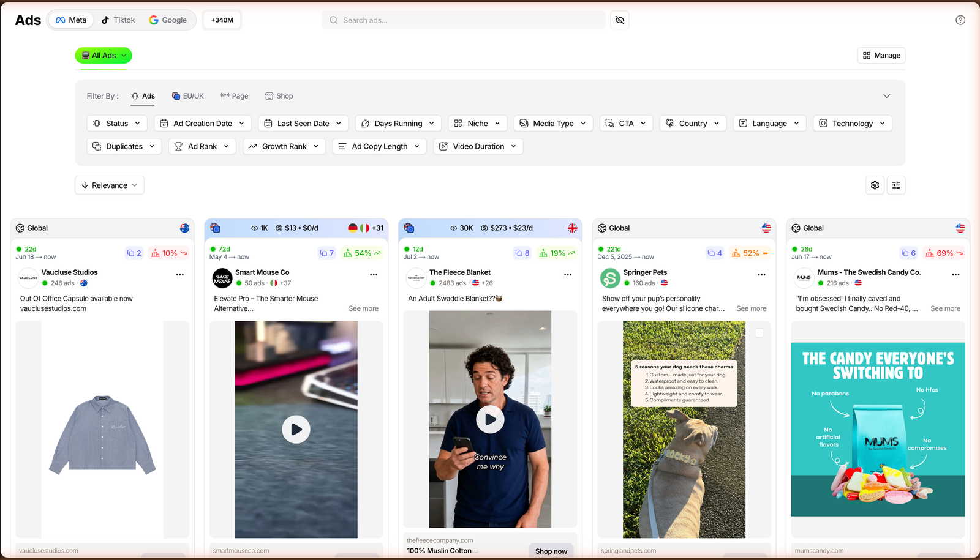Open three-dot menu for The Fleece Blanket
980x560 pixels.
pyautogui.click(x=568, y=275)
